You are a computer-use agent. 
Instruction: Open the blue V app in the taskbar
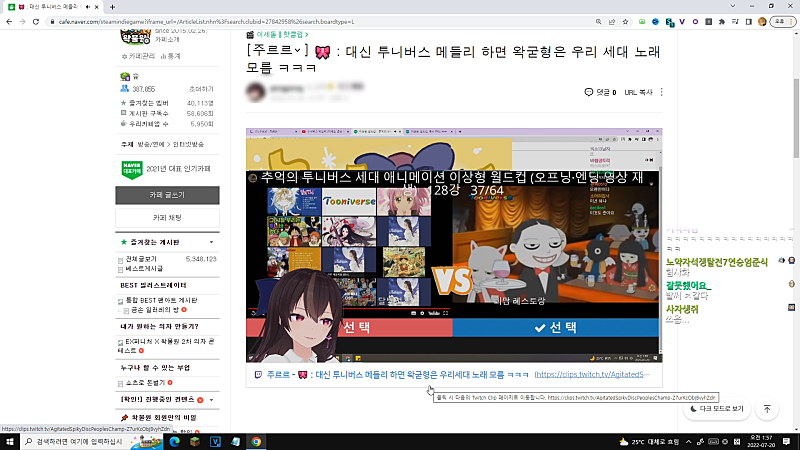pos(215,442)
